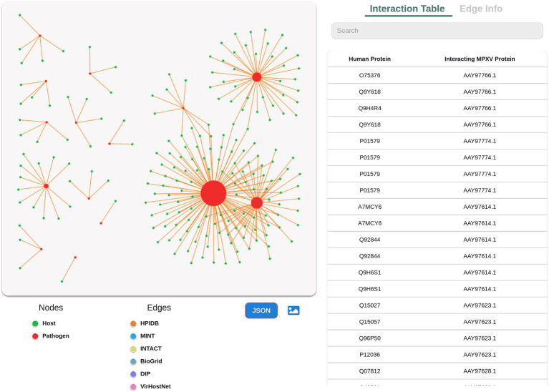The height and width of the screenshot is (392, 549).
Task: Click the pink VirHostNet legend dot
Action: (x=133, y=387)
